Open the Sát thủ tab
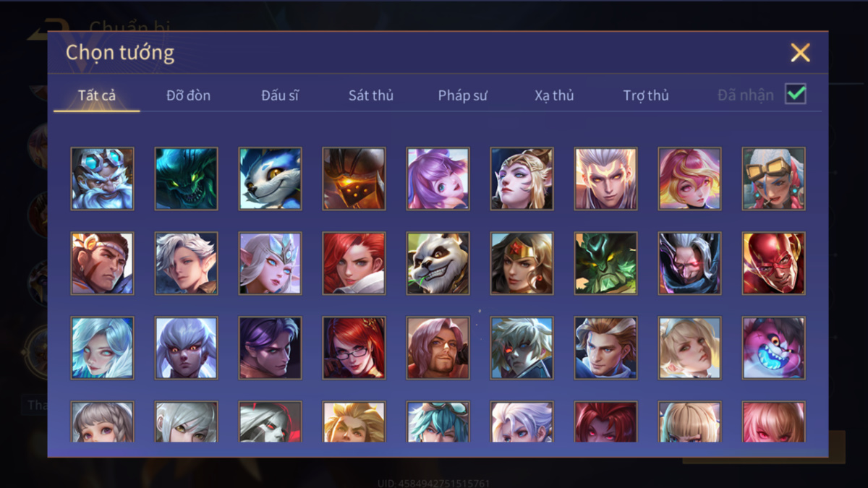868x488 pixels. pos(370,95)
